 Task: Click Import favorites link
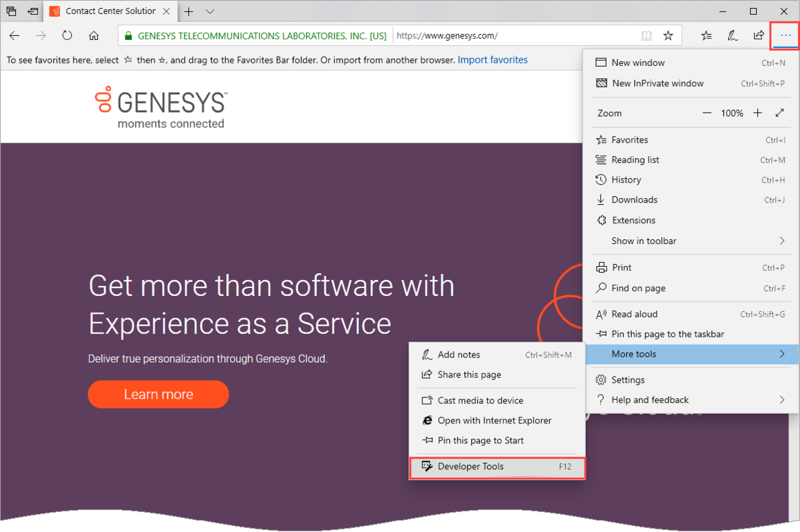coord(492,60)
